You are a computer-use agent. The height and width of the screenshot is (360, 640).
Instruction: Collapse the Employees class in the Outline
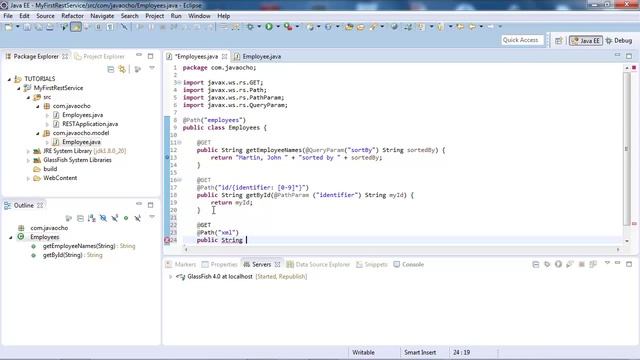11,237
